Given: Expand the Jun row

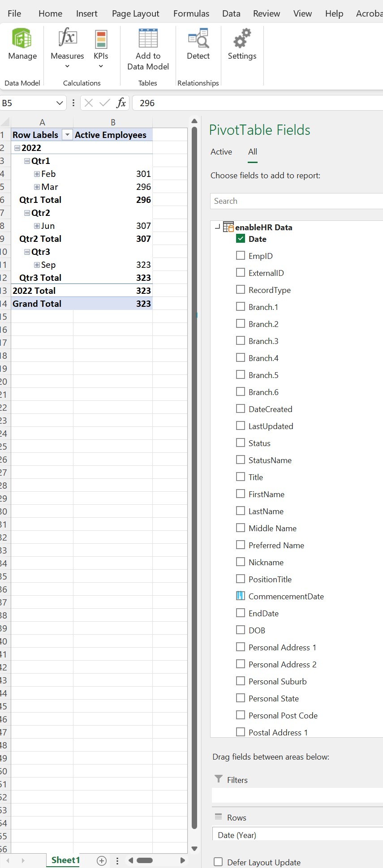Looking at the screenshot, I should 37,226.
